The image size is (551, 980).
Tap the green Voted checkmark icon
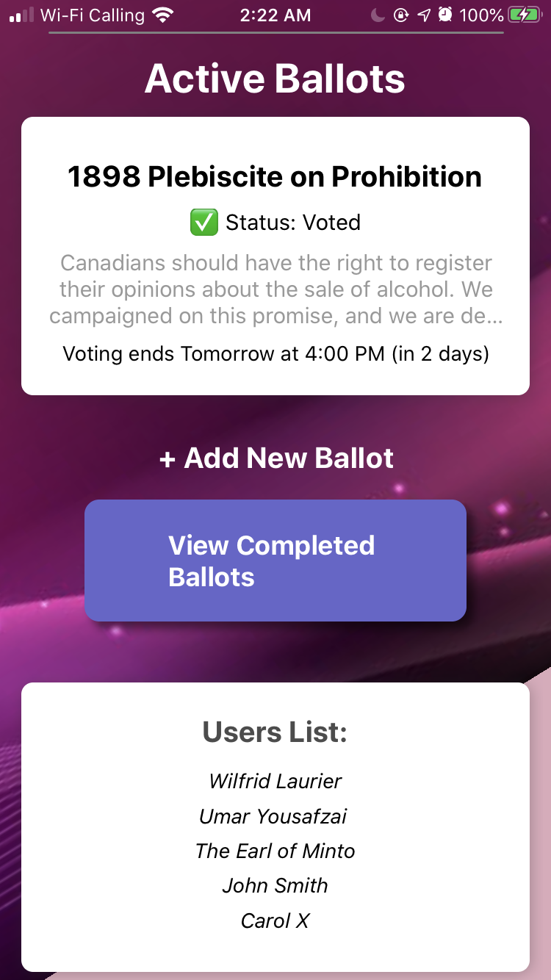204,223
